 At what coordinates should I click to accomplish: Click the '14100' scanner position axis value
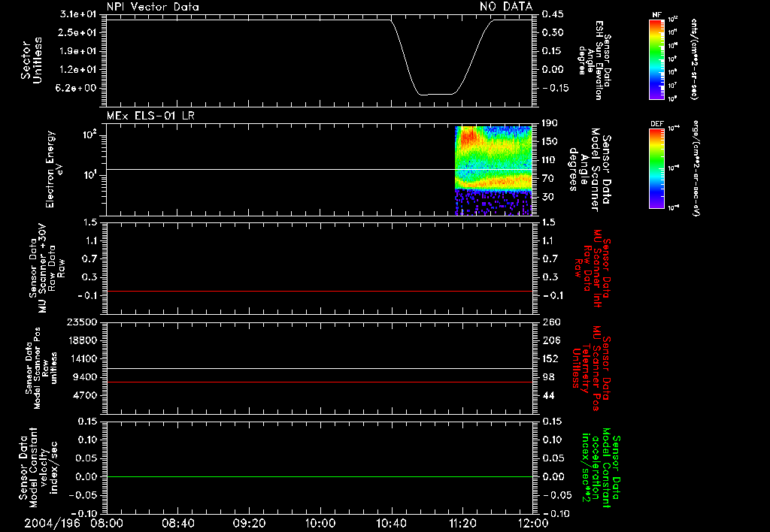(82, 358)
